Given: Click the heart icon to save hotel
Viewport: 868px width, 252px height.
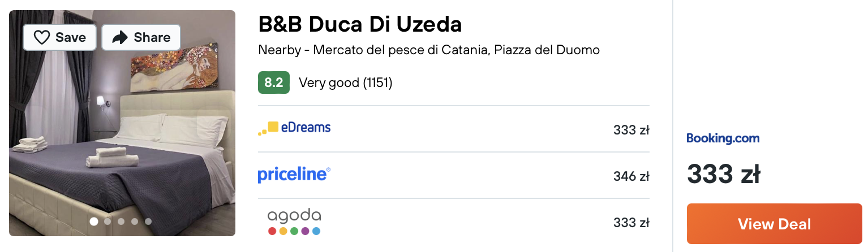Looking at the screenshot, I should coord(42,37).
